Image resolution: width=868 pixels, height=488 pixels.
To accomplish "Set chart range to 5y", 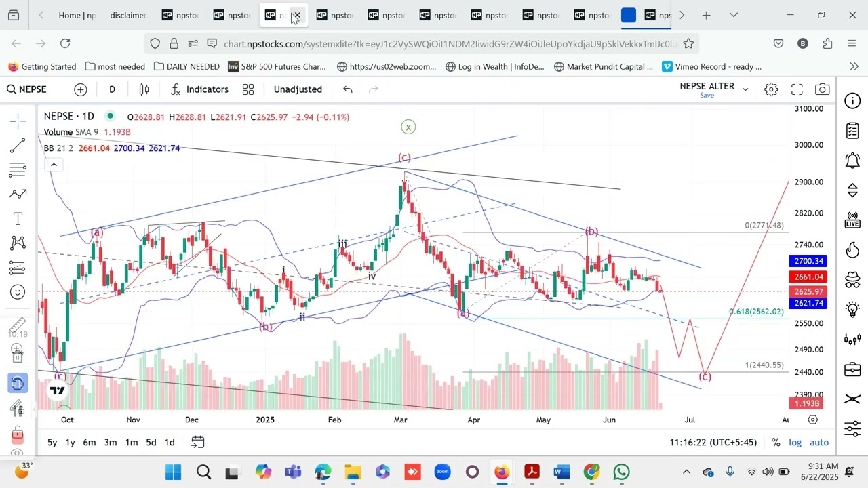I will 52,443.
